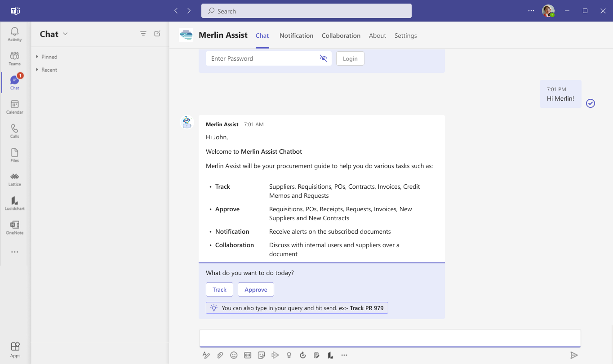Switch to the Notification tab
Viewport: 613px width, 364px height.
297,36
